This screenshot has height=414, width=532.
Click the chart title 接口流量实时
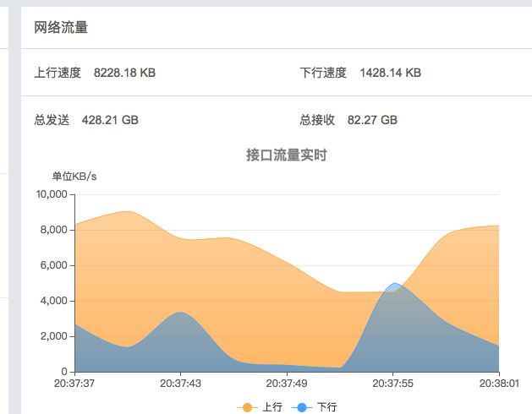click(x=287, y=155)
